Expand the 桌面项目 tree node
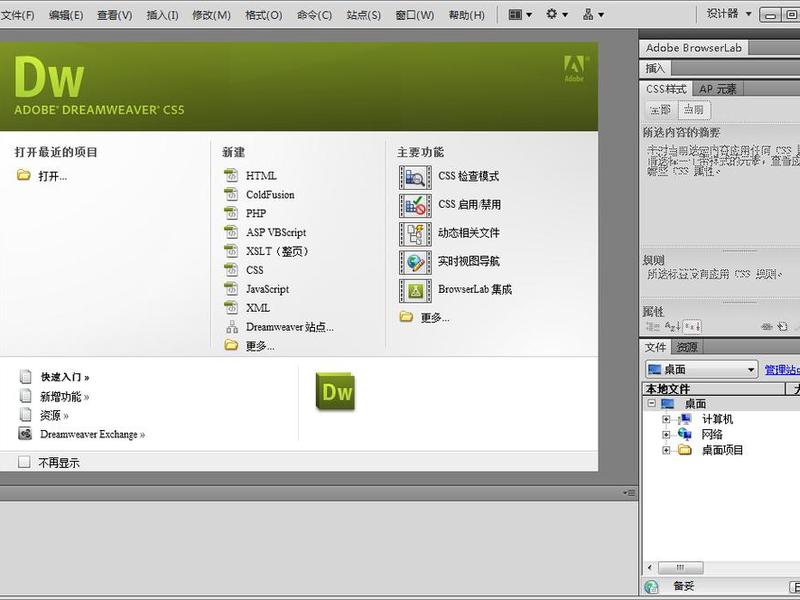Image resolution: width=800 pixels, height=600 pixels. click(x=666, y=450)
